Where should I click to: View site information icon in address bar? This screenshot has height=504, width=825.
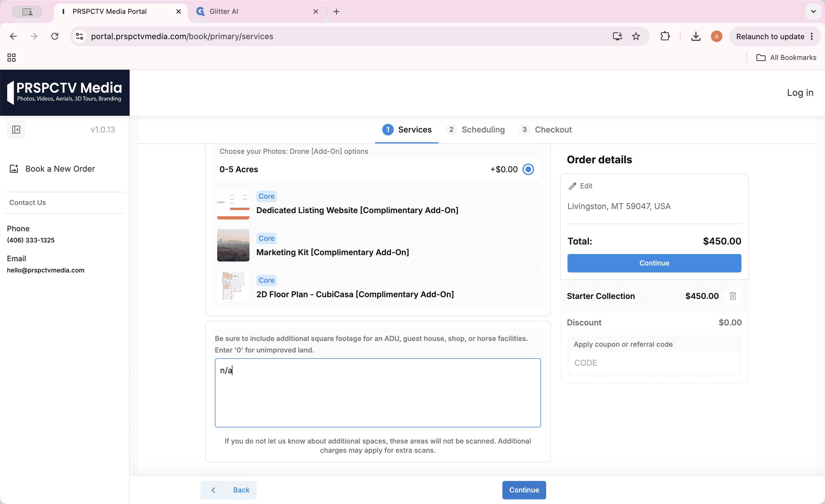tap(79, 36)
